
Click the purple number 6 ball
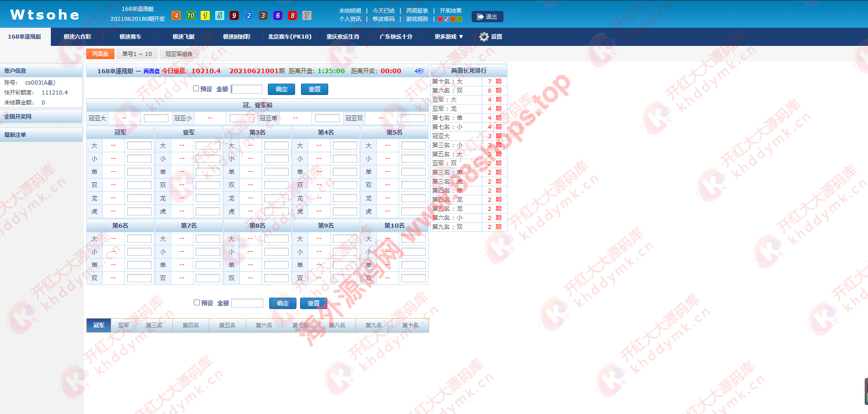click(x=278, y=15)
